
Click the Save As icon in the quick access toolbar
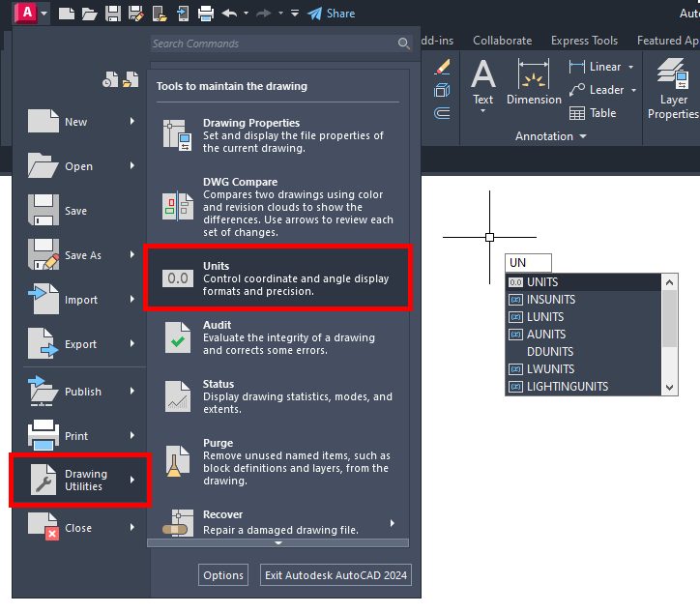[x=135, y=14]
